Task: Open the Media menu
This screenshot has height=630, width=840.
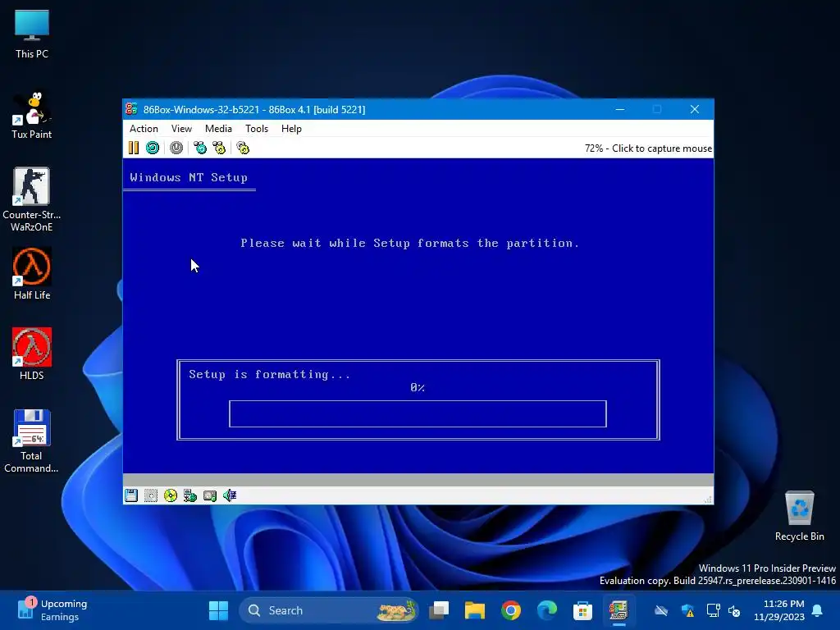Action: click(x=218, y=129)
